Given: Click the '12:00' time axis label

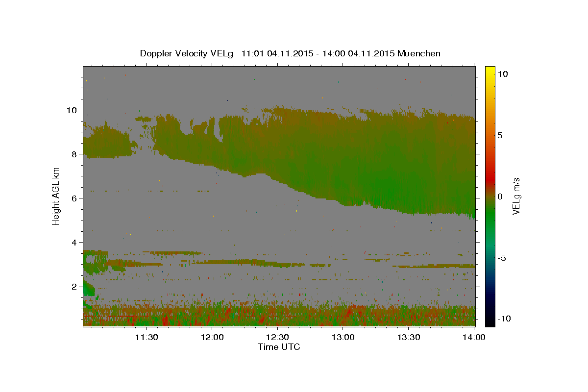Looking at the screenshot, I should pyautogui.click(x=212, y=338).
